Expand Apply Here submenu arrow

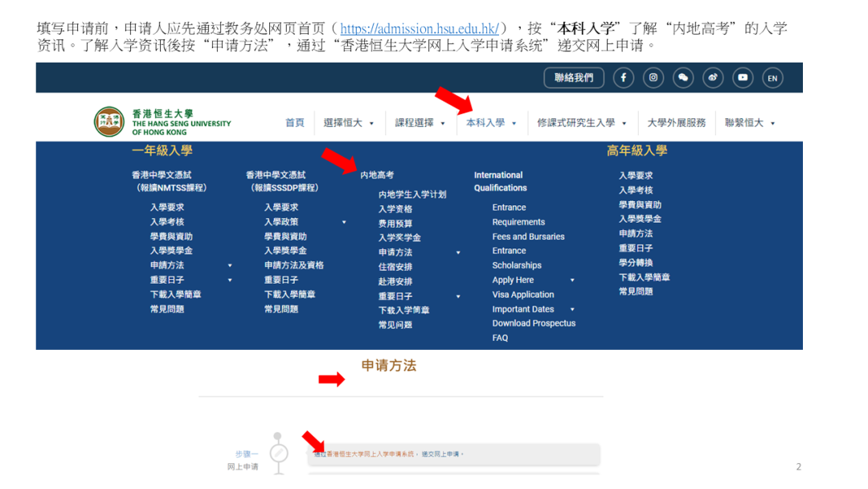(x=572, y=280)
